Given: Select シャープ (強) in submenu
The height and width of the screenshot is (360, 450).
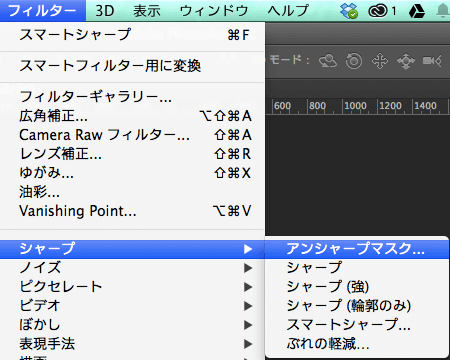Looking at the screenshot, I should [x=357, y=287].
